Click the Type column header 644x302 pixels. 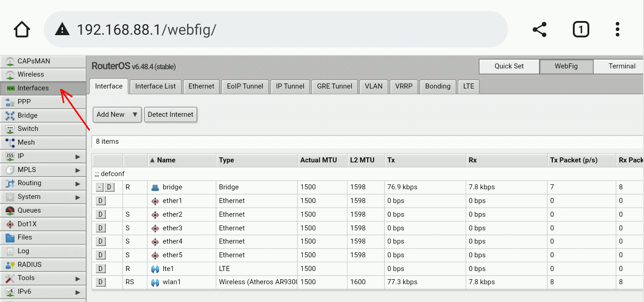(256, 160)
